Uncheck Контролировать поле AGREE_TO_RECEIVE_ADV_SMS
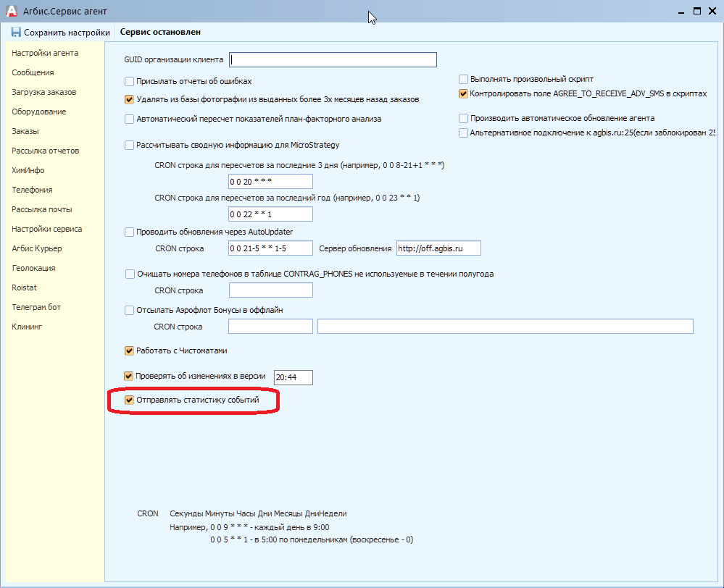Viewport: 724px width, 588px height. pyautogui.click(x=463, y=93)
